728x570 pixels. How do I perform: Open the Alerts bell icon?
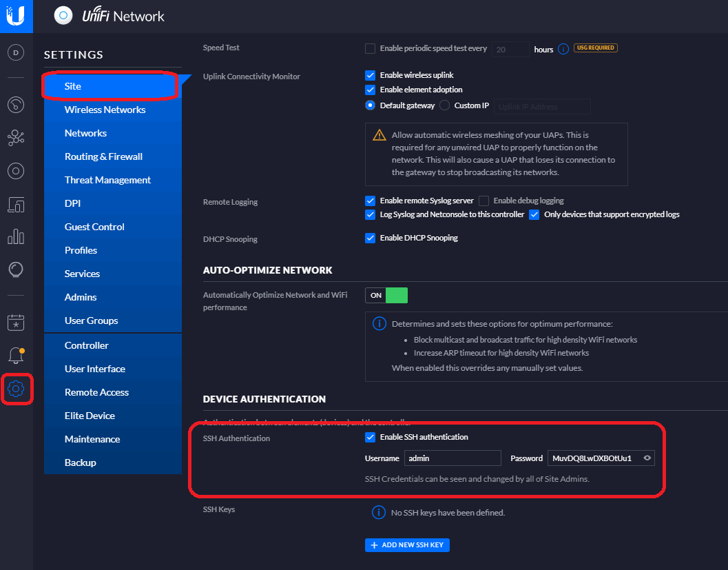coord(16,356)
